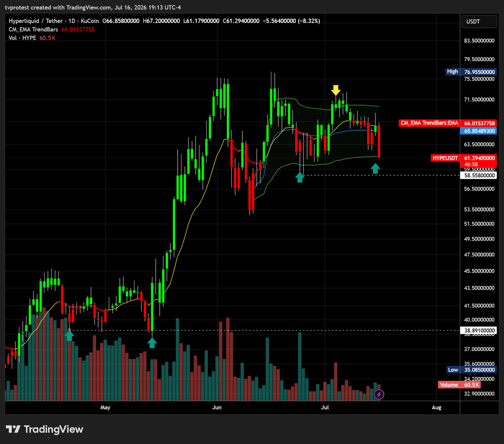Click the 46:58 bar countdown

coord(471,164)
